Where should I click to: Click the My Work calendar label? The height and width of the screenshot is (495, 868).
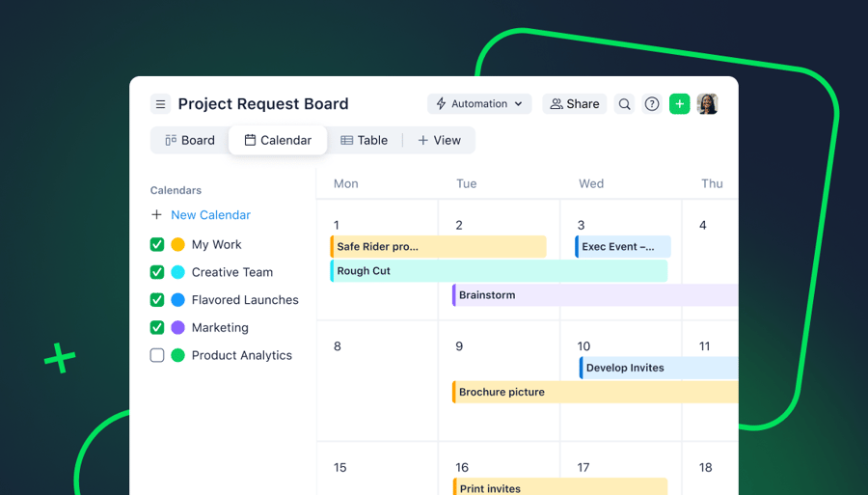coord(216,245)
